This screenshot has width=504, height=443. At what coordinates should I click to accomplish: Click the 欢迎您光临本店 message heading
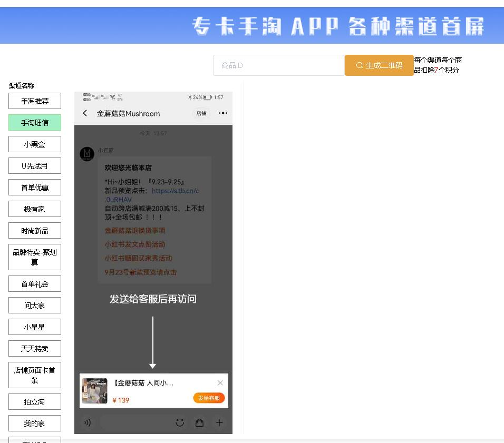(x=128, y=168)
